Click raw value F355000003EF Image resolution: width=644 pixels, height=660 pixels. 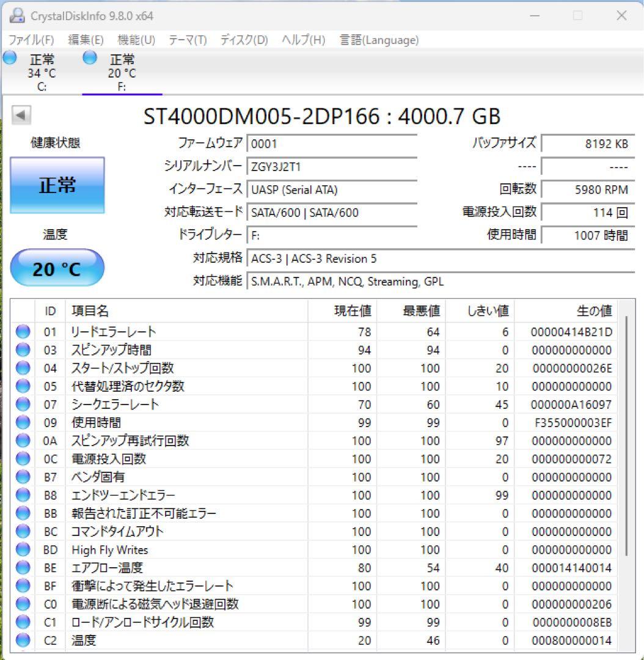(573, 423)
